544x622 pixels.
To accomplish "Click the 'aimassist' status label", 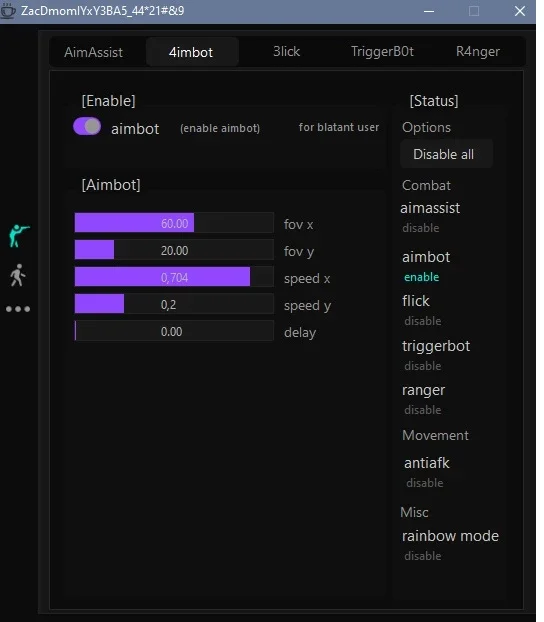I will tap(430, 208).
